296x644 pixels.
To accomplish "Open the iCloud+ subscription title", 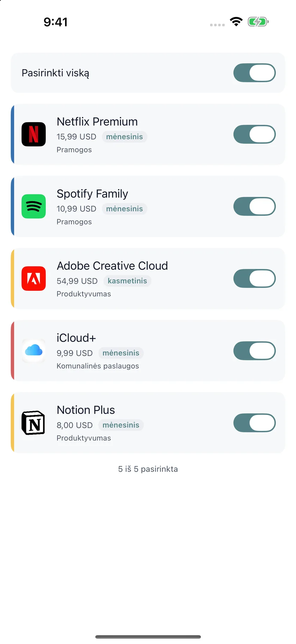I will [76, 338].
